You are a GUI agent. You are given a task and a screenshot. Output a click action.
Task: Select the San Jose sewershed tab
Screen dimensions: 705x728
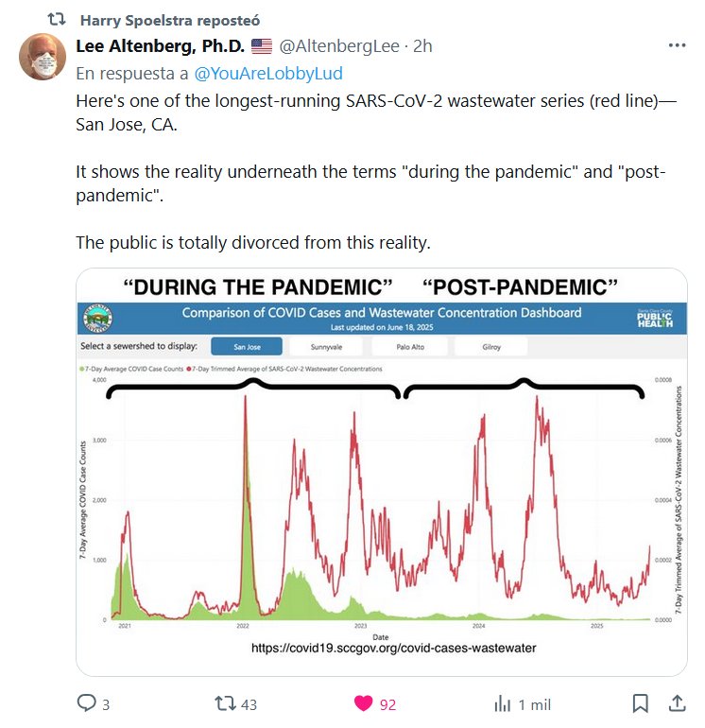point(246,347)
